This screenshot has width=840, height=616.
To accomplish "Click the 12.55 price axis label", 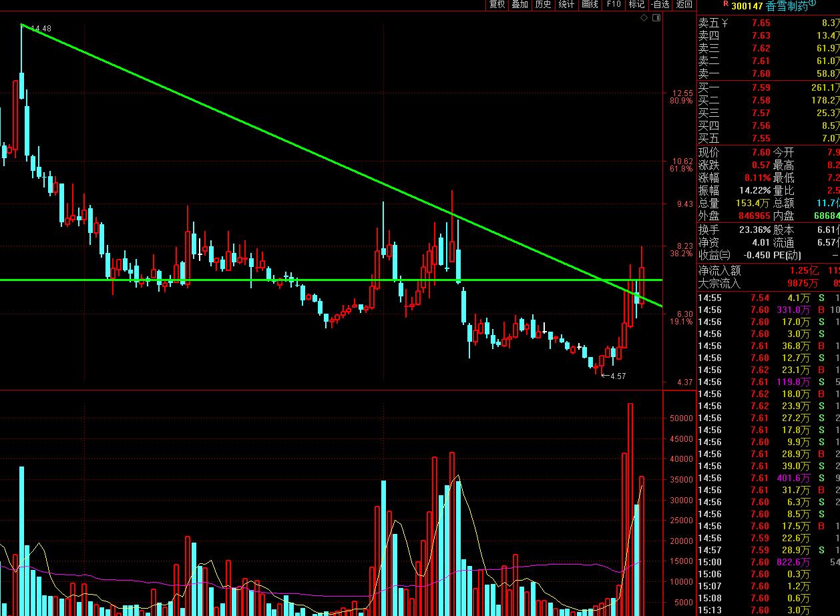I will 684,93.
